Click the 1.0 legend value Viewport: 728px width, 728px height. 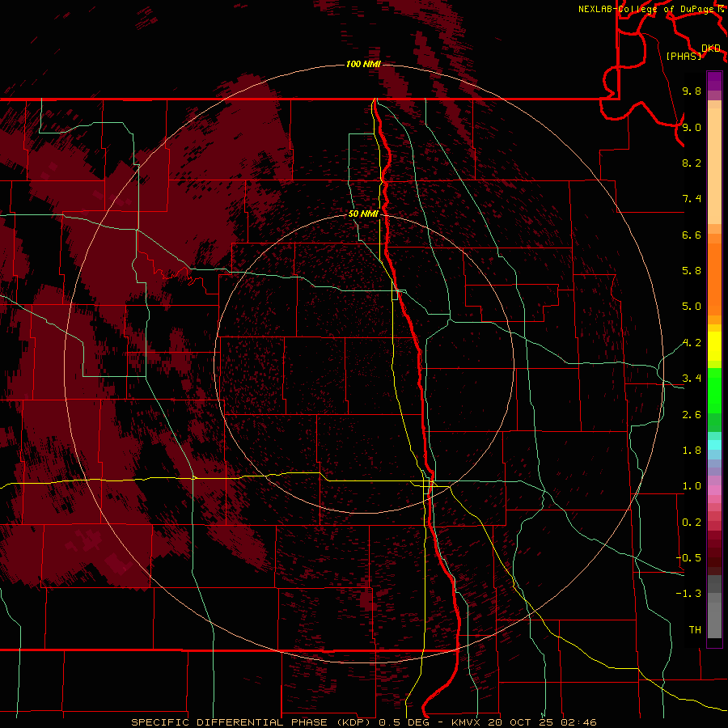point(692,486)
